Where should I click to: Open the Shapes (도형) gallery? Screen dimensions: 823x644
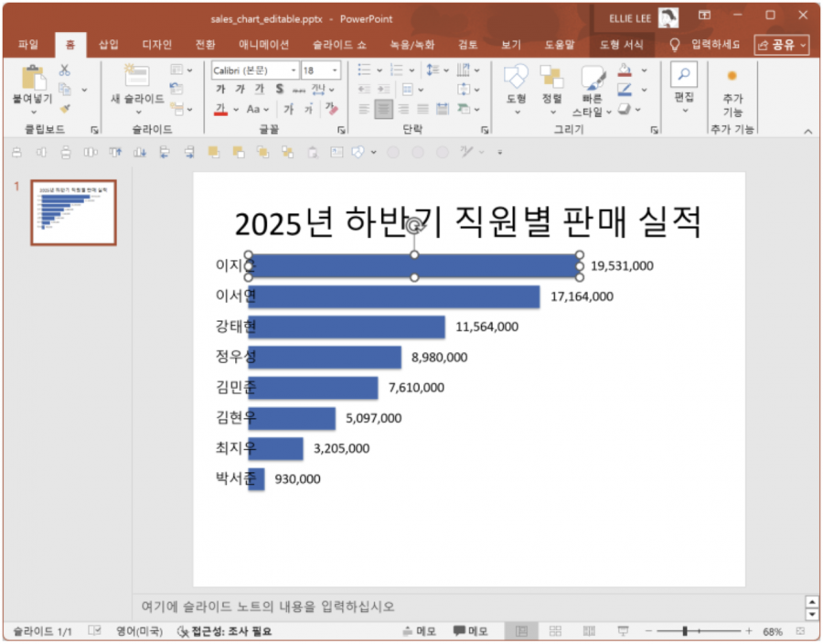pos(516,77)
